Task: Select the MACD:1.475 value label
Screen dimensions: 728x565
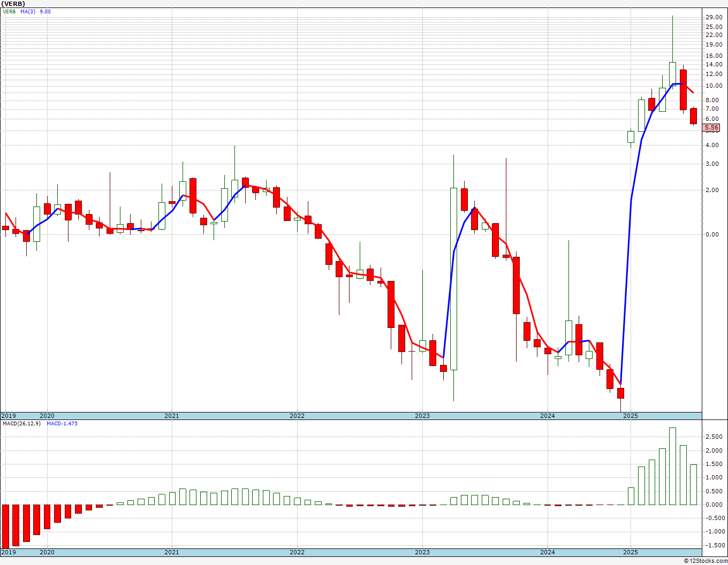Action: coord(62,424)
